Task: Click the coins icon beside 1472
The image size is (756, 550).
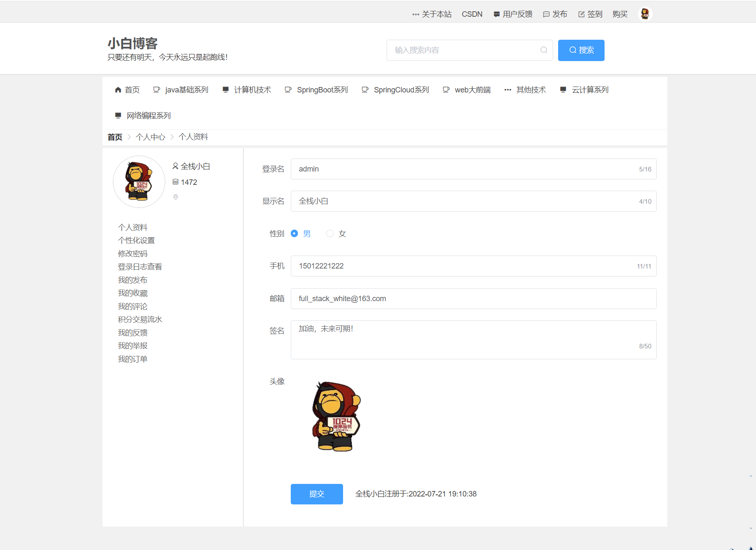Action: 176,182
